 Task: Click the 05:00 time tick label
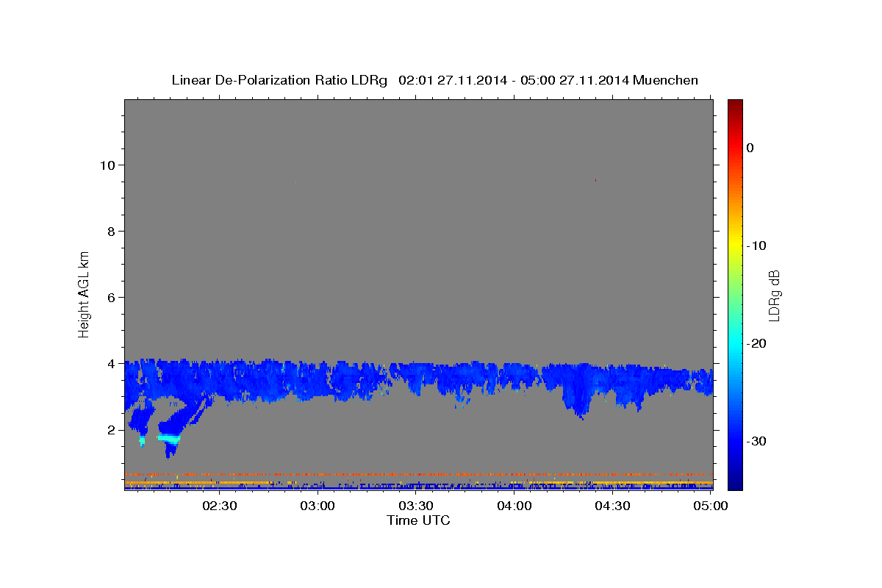click(x=711, y=506)
